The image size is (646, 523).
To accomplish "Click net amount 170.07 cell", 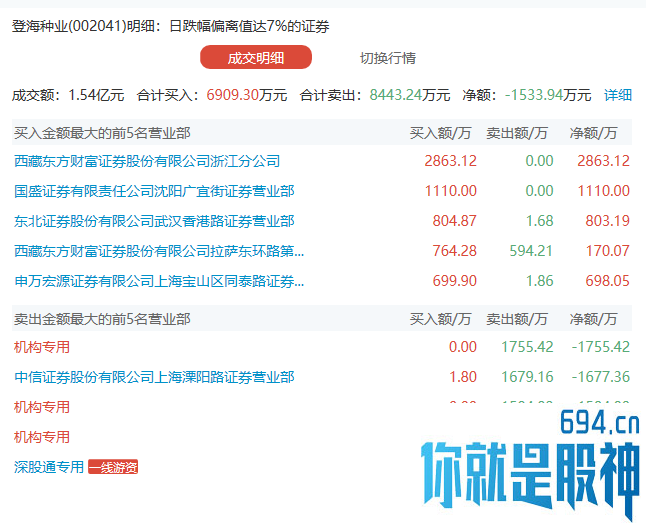I will pyautogui.click(x=608, y=251).
